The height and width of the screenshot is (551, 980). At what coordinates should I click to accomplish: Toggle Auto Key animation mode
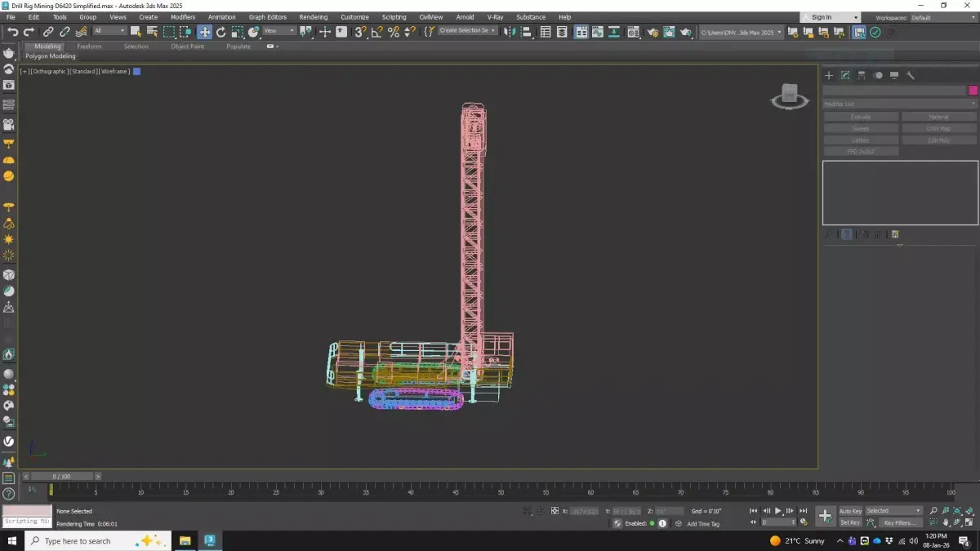tap(850, 511)
